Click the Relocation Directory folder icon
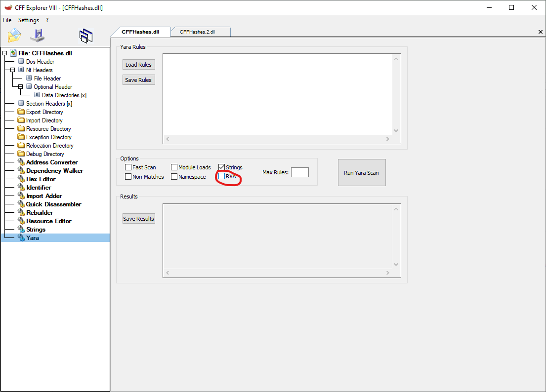The height and width of the screenshot is (392, 546). (21, 145)
